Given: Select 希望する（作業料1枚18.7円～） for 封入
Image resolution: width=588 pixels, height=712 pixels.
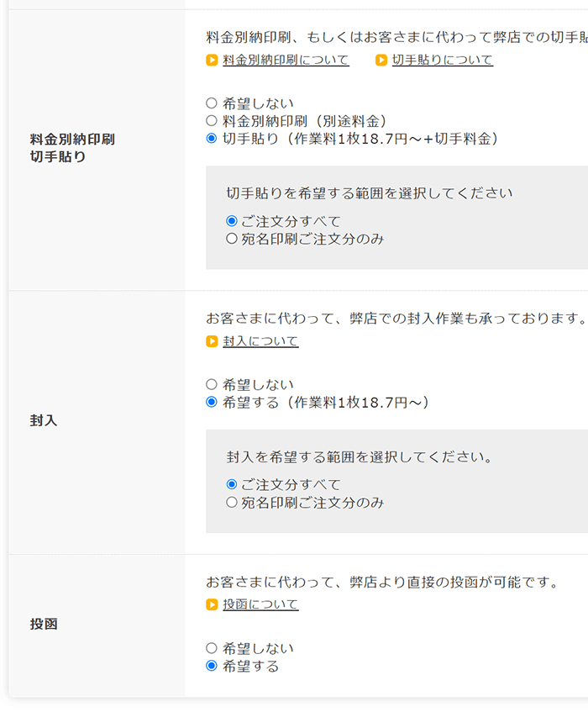Looking at the screenshot, I should click(x=212, y=403).
